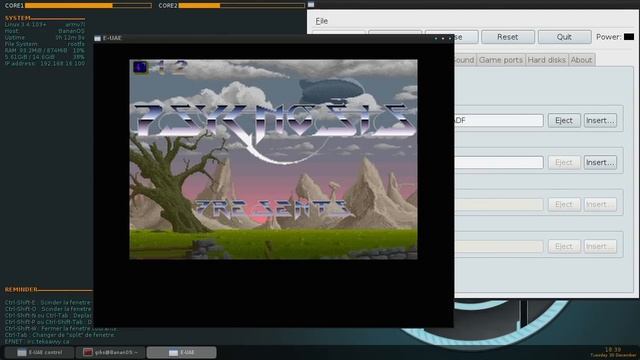This screenshot has width=640, height=360.
Task: Click the black Power LED indicator
Action: 629,37
